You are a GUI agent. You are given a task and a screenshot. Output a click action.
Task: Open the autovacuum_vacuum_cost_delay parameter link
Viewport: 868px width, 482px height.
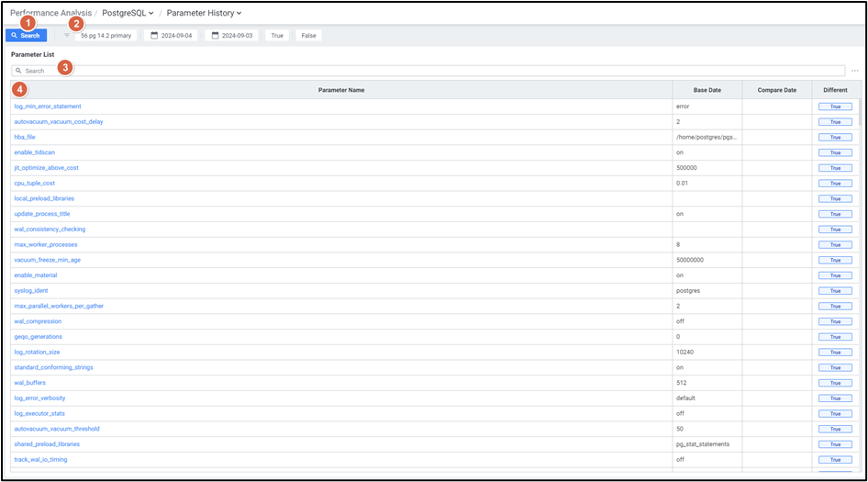click(59, 121)
